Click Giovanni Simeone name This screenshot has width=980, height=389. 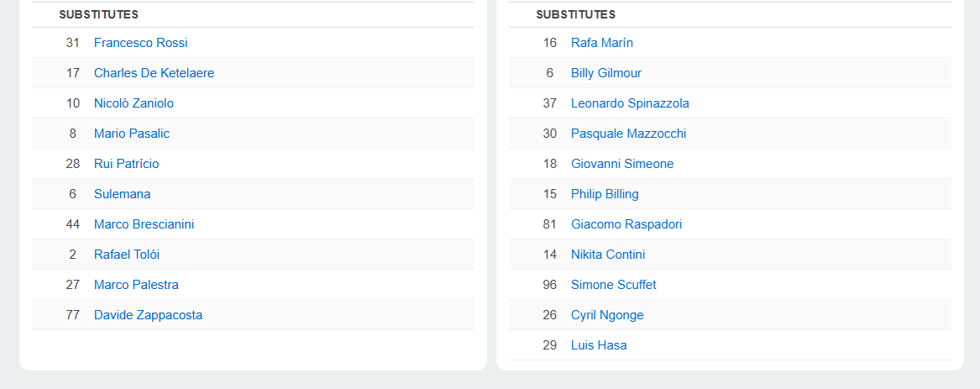[621, 164]
